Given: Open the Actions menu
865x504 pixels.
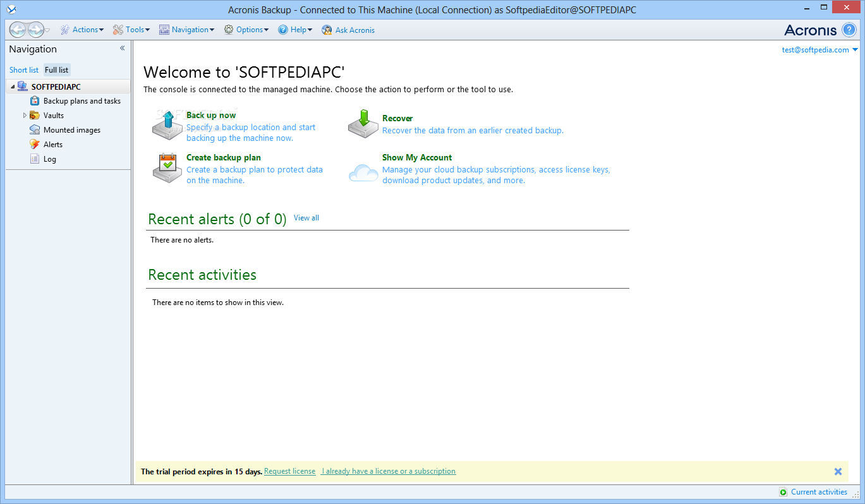Looking at the screenshot, I should point(82,30).
